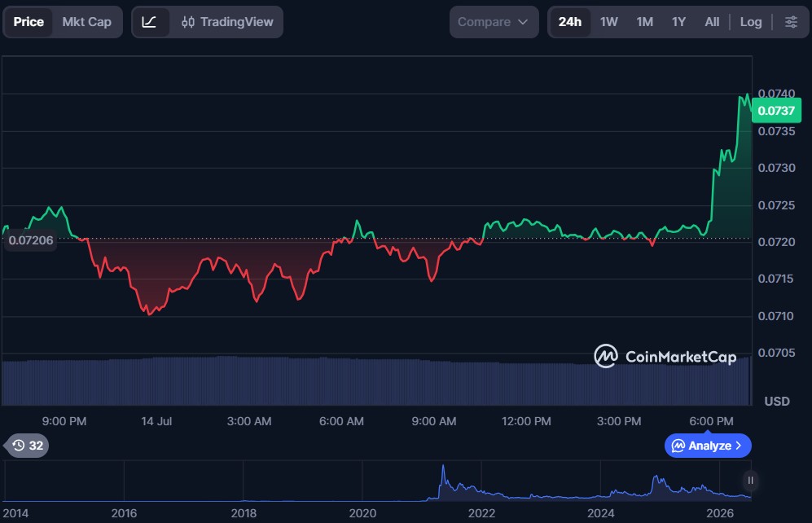Click the 2022 marker on overview timeline
Viewport: 812px width, 523px height.
tap(481, 513)
